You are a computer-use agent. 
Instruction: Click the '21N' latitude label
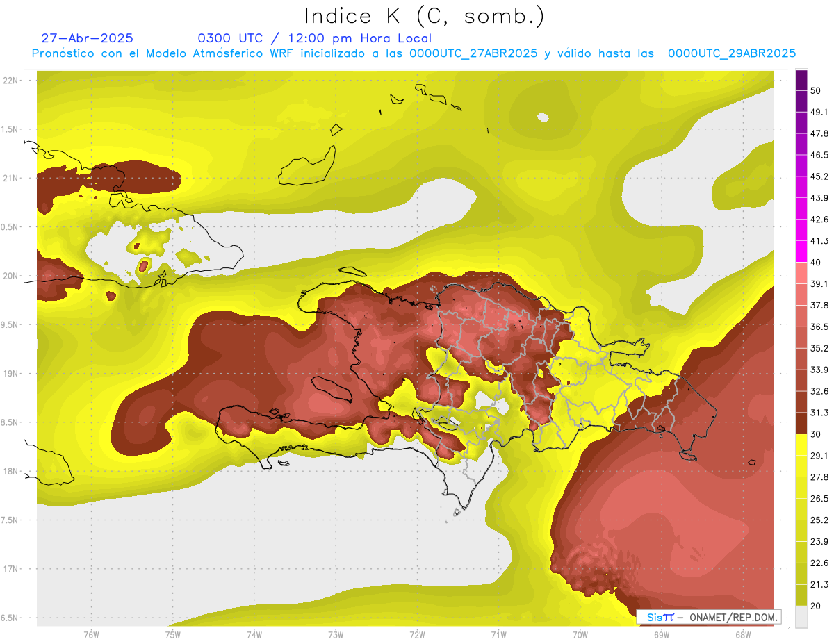pyautogui.click(x=11, y=178)
